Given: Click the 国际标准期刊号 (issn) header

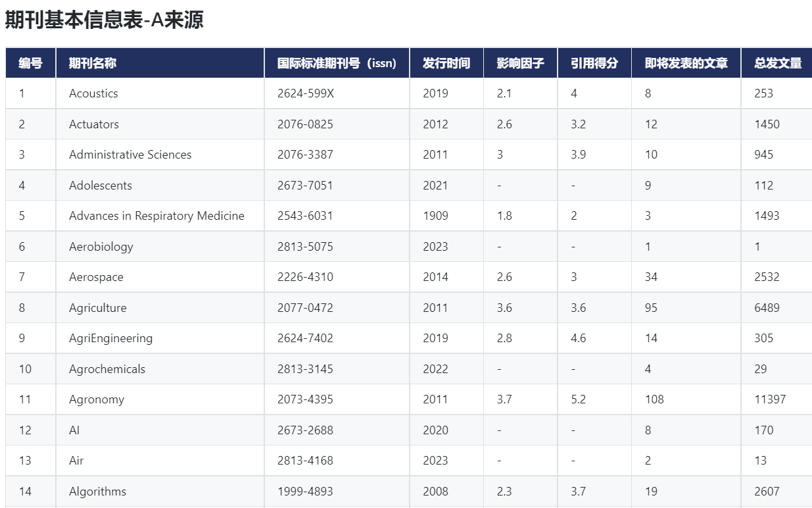Looking at the screenshot, I should pyautogui.click(x=337, y=63).
